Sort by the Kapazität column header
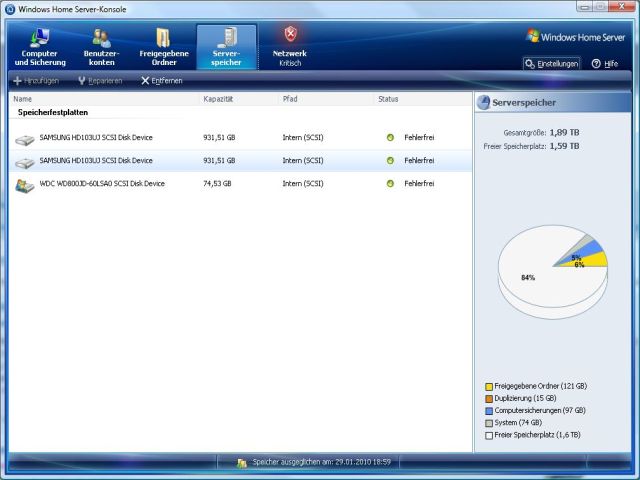 point(218,99)
